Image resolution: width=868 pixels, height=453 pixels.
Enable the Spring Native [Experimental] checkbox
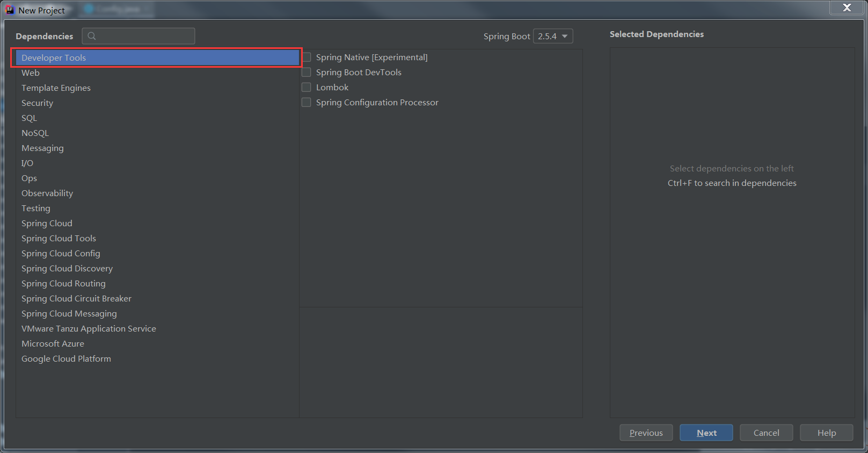[x=307, y=57]
